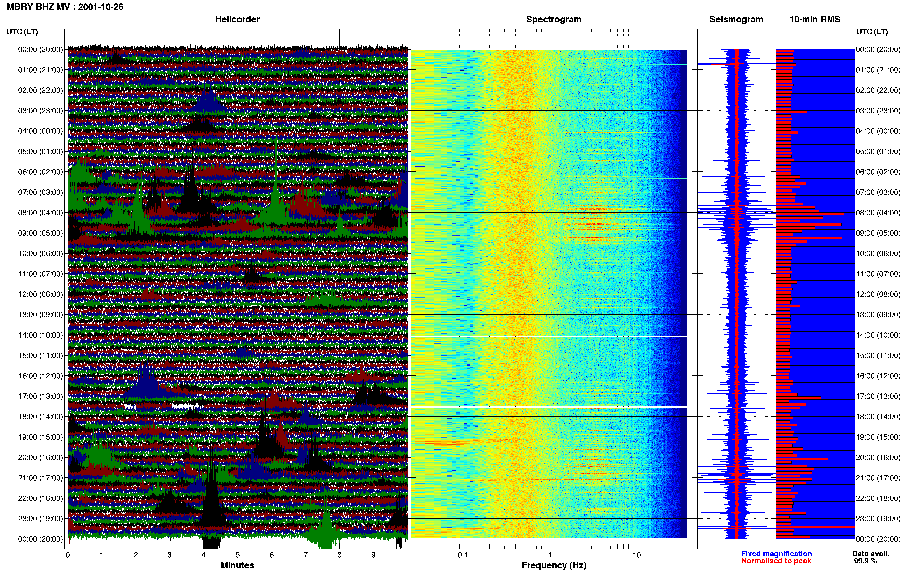Select the 'Spectrogram' panel title
Screen dimensions: 924x578
554,20
